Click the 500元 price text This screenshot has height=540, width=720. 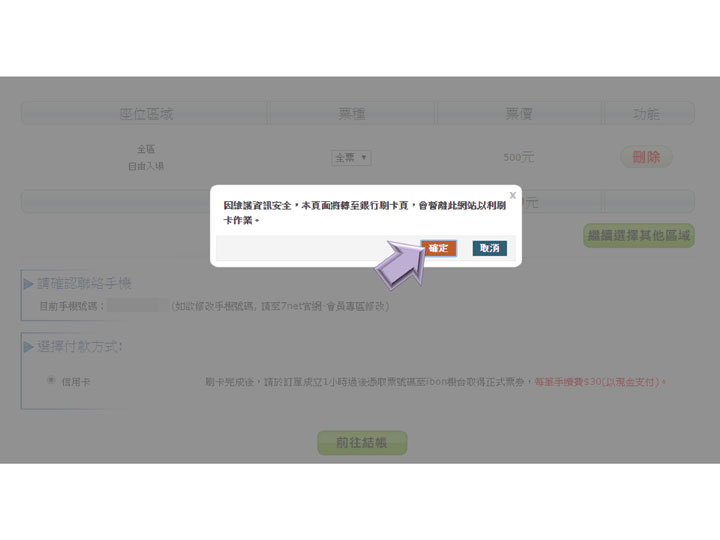pos(519,157)
